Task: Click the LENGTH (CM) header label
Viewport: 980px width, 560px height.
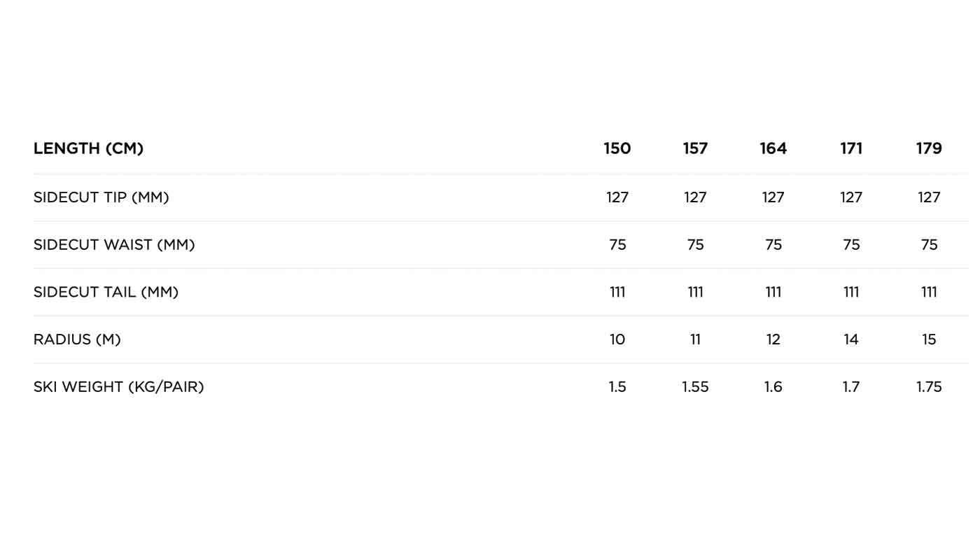Action: [x=88, y=148]
